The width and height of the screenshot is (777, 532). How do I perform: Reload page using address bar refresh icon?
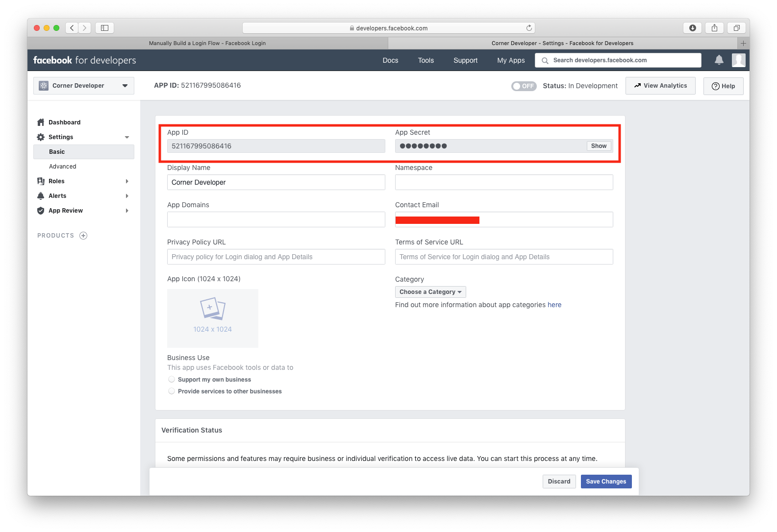click(529, 28)
